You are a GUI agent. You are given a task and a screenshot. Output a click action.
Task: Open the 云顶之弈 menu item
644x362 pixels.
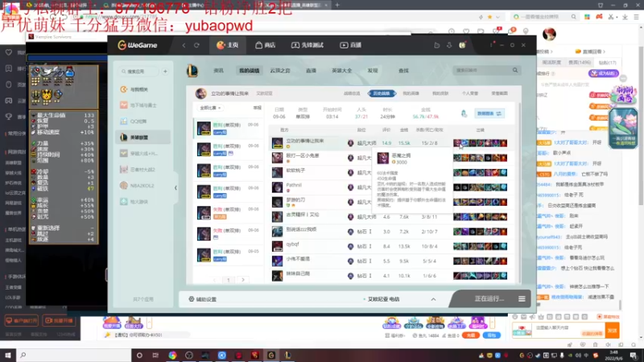(280, 71)
